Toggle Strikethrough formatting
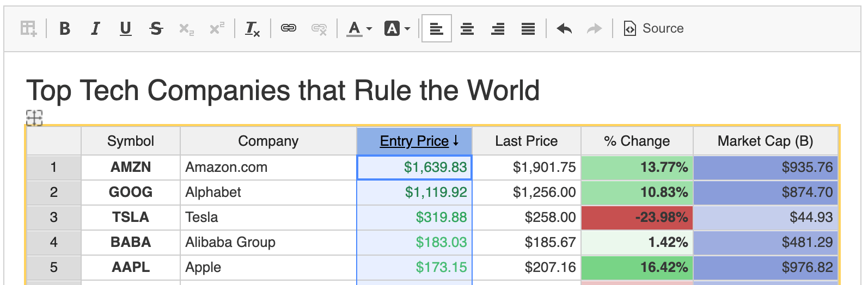 point(156,28)
